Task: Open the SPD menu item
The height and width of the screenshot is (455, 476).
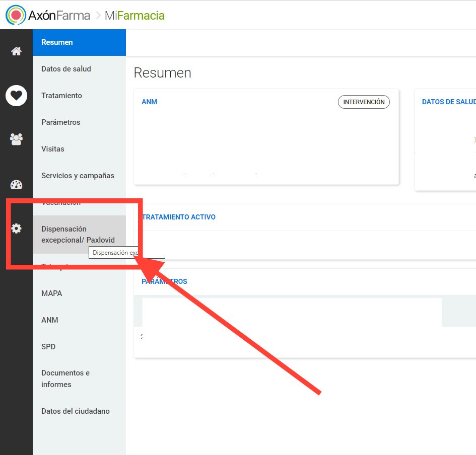Action: (x=79, y=347)
